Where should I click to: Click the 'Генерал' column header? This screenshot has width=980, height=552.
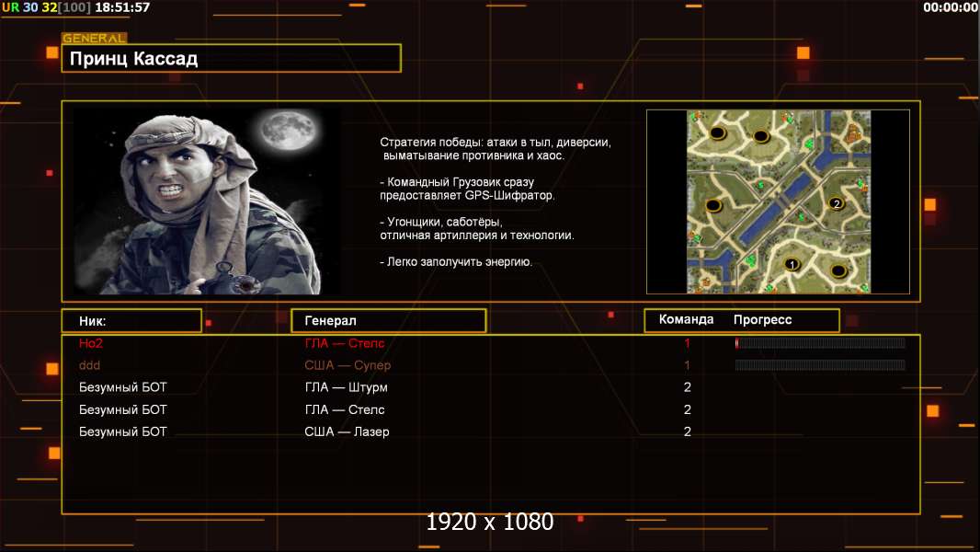pos(388,321)
